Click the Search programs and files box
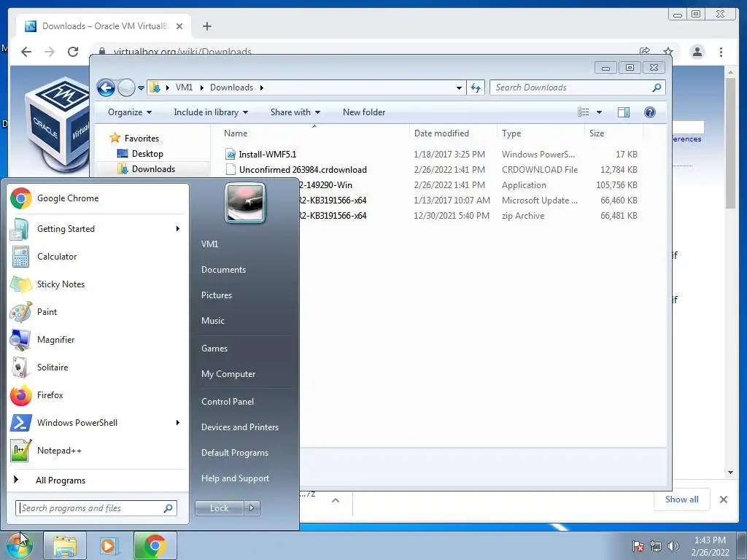The height and width of the screenshot is (560, 747). tap(96, 508)
